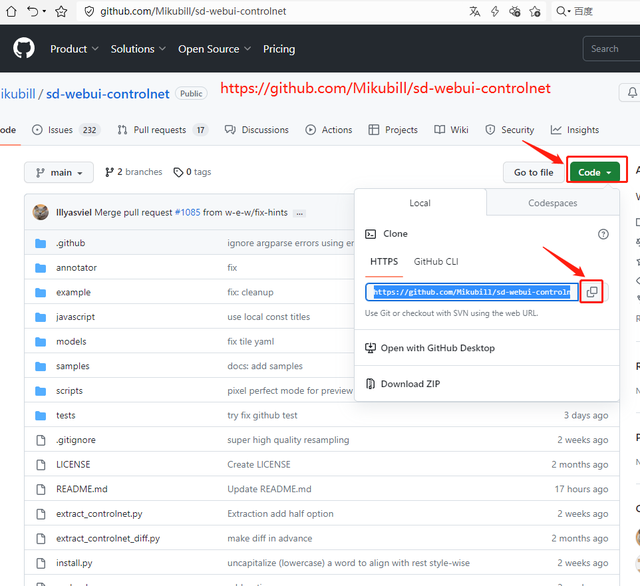Click the annotator folder icon
The image size is (640, 586).
click(x=40, y=268)
